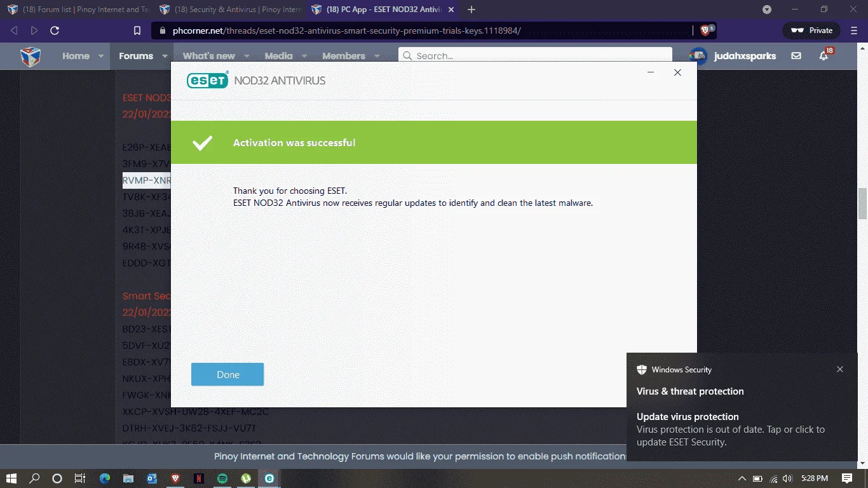Viewport: 868px width, 488px height.
Task: Show hidden system tray icons
Action: click(742, 478)
